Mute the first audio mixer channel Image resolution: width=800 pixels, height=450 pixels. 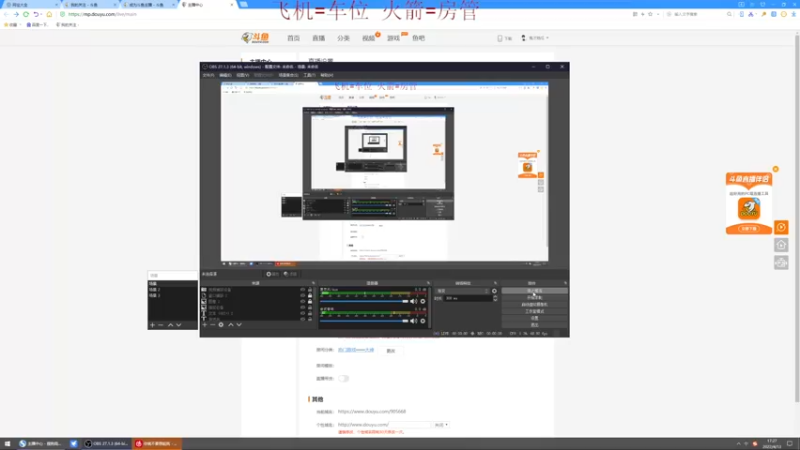[414, 302]
